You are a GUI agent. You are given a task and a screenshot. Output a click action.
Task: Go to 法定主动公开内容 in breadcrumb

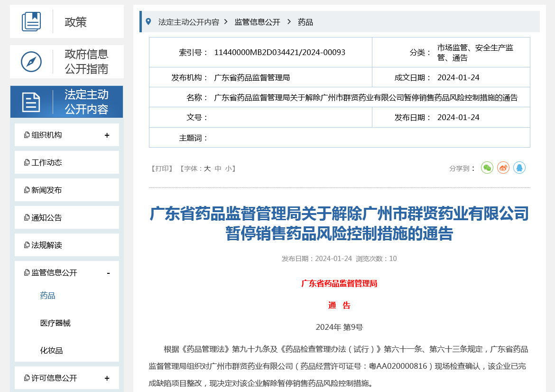(189, 22)
